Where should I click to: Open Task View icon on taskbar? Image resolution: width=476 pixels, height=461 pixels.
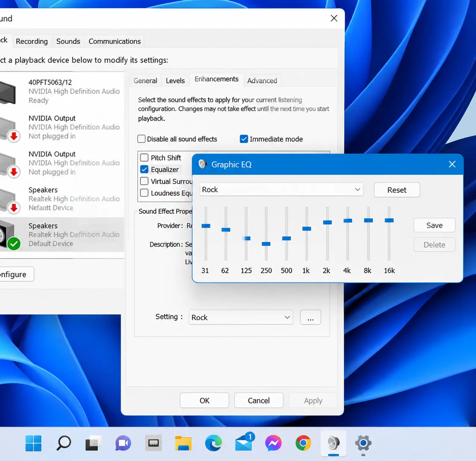click(x=93, y=443)
